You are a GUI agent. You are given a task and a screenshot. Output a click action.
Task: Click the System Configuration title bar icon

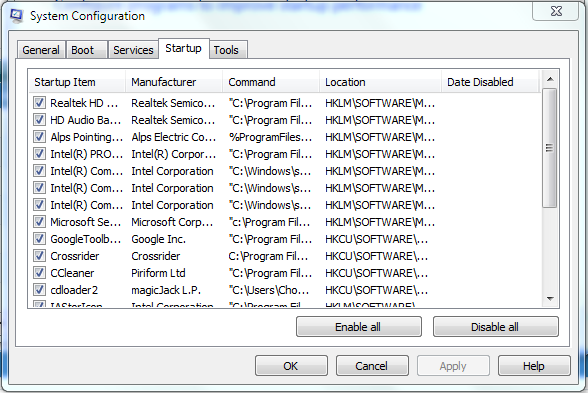pyautogui.click(x=16, y=16)
